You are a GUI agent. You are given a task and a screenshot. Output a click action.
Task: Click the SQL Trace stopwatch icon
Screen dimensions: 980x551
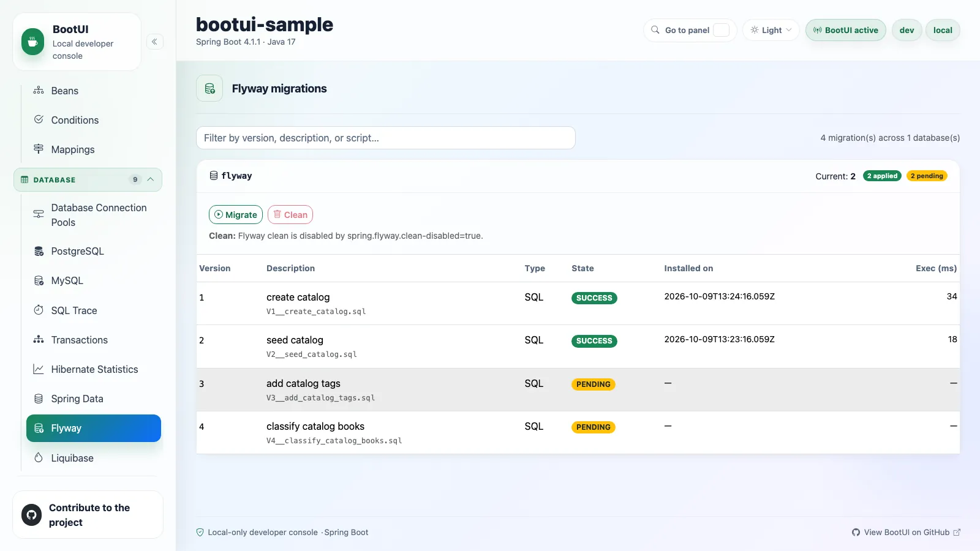(x=39, y=310)
